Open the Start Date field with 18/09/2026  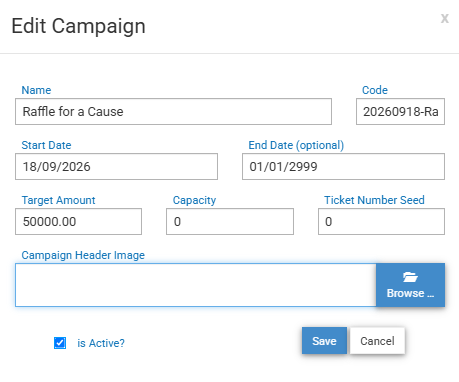pyautogui.click(x=116, y=166)
